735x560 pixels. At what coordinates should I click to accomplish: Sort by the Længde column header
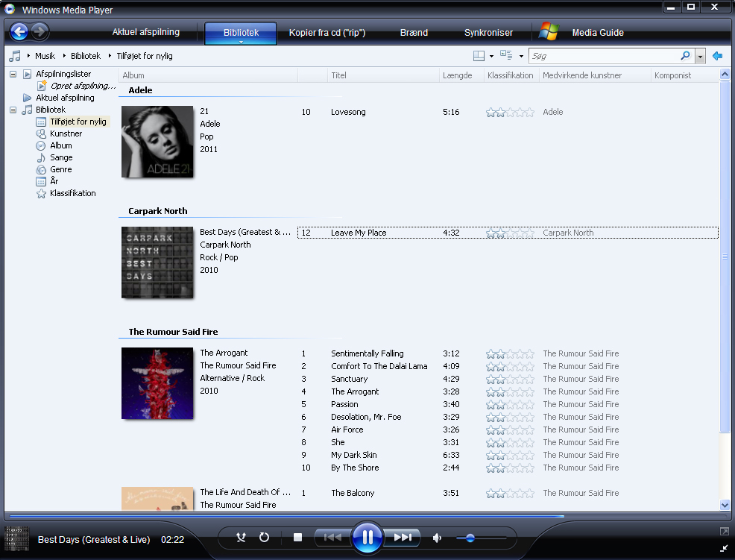[461, 75]
